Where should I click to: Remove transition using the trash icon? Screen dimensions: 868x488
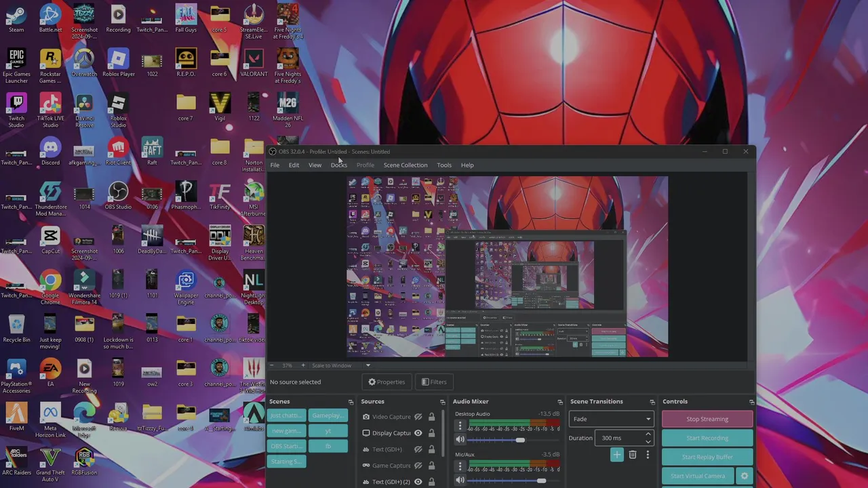[x=633, y=455]
